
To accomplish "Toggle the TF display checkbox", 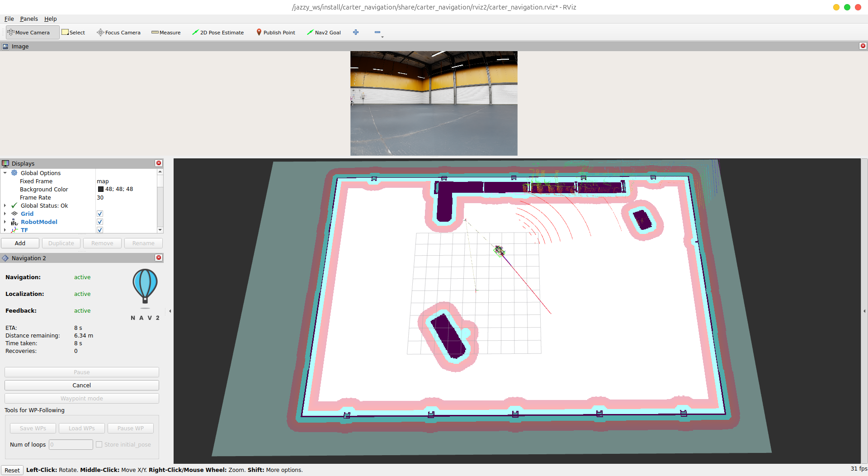I will pyautogui.click(x=100, y=230).
